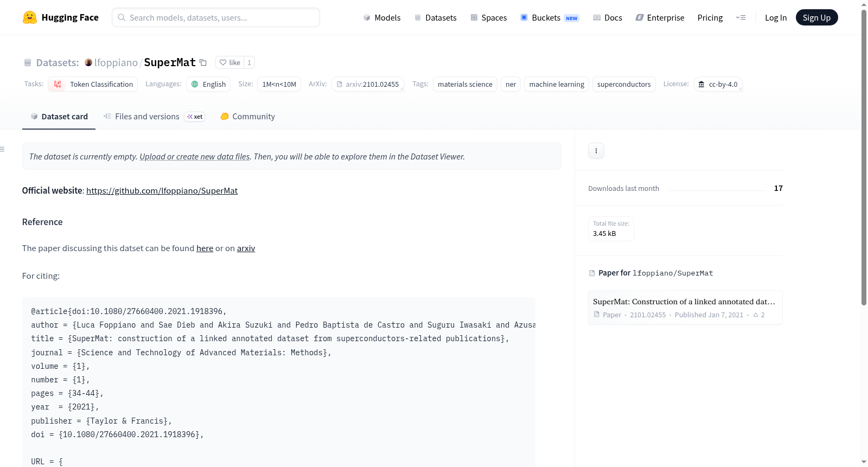Open the Spaces page
Viewport: 868px width, 467px height.
(488, 17)
